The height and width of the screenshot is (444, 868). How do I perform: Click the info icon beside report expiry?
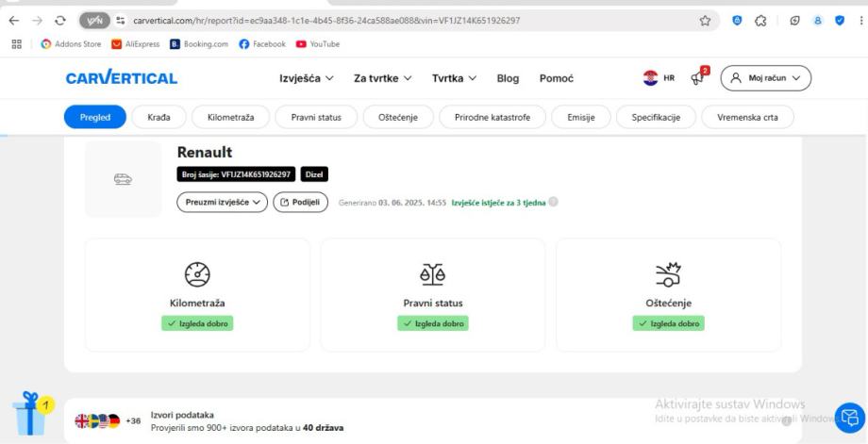pos(554,202)
